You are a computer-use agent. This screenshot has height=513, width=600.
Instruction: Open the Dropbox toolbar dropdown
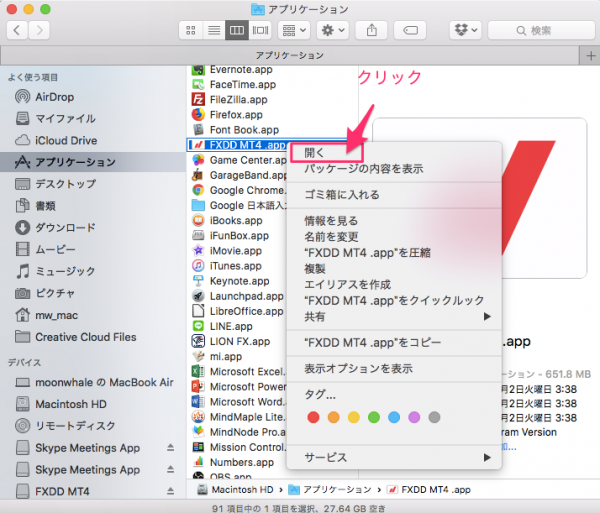point(466,30)
